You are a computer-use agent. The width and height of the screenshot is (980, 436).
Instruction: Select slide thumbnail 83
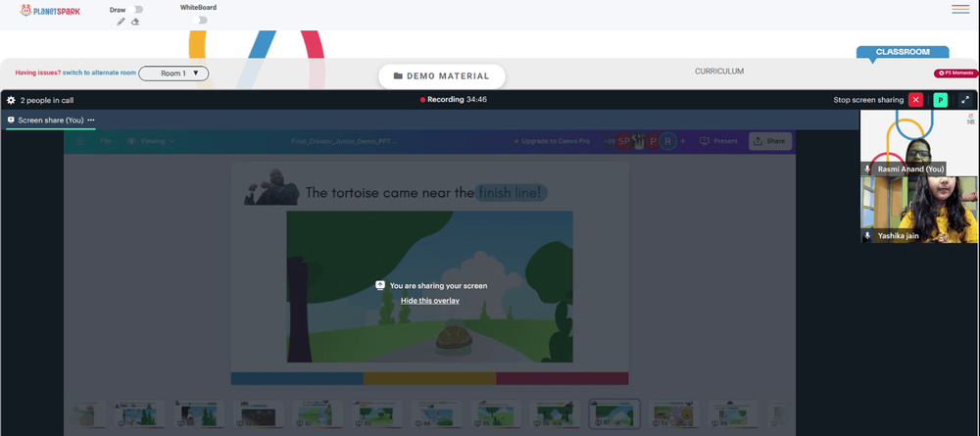click(377, 414)
